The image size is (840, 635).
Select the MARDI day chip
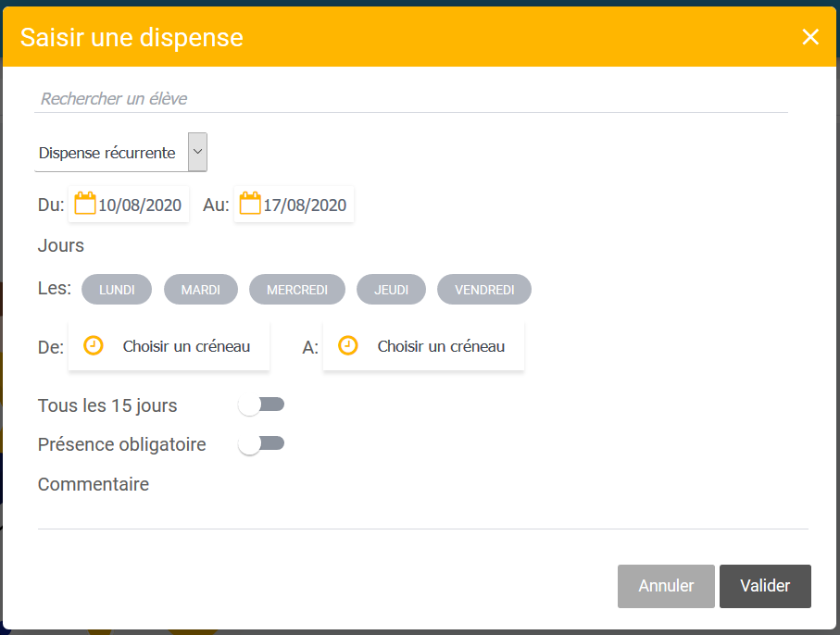(x=201, y=290)
